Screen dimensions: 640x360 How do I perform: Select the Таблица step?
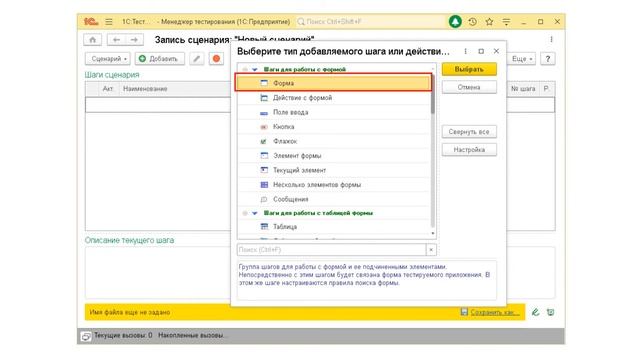[x=333, y=227]
